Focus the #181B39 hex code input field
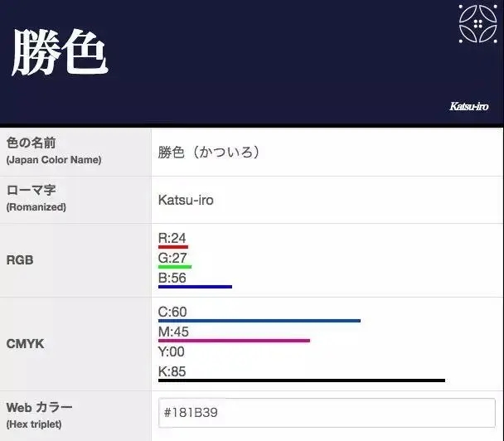The height and width of the screenshot is (441, 504). [327, 413]
